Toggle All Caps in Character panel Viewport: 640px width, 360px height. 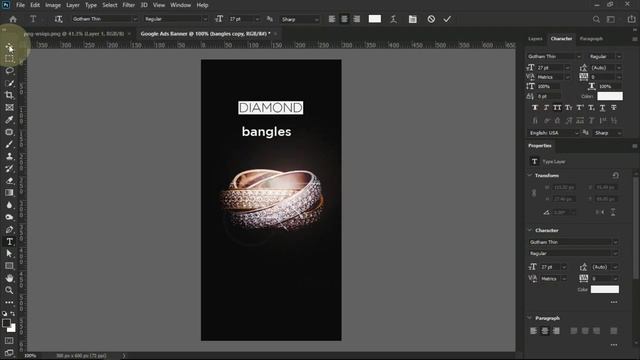click(x=557, y=108)
